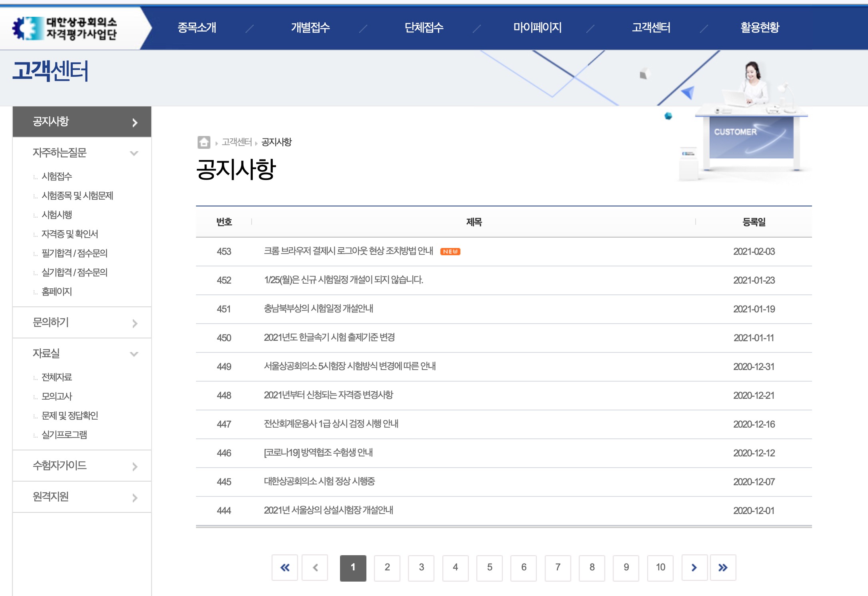The width and height of the screenshot is (868, 596).
Task: Open the 마이페이지 top menu
Action: pyautogui.click(x=537, y=28)
